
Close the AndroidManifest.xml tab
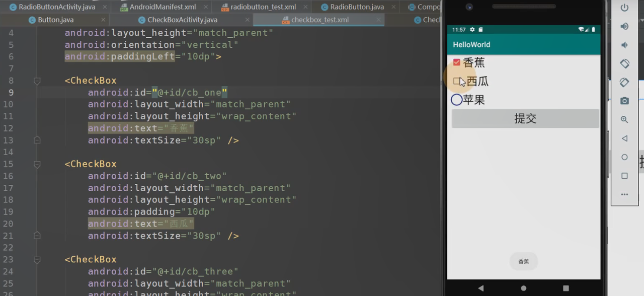tap(205, 7)
